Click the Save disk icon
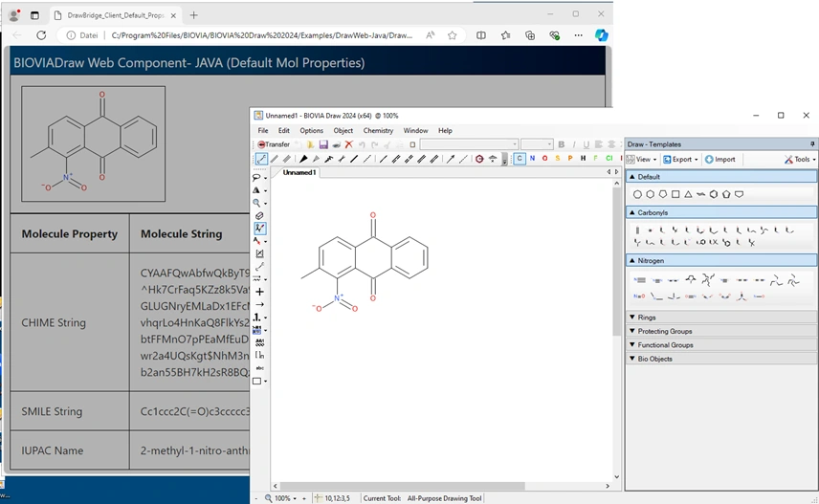This screenshot has width=819, height=504. (x=323, y=144)
